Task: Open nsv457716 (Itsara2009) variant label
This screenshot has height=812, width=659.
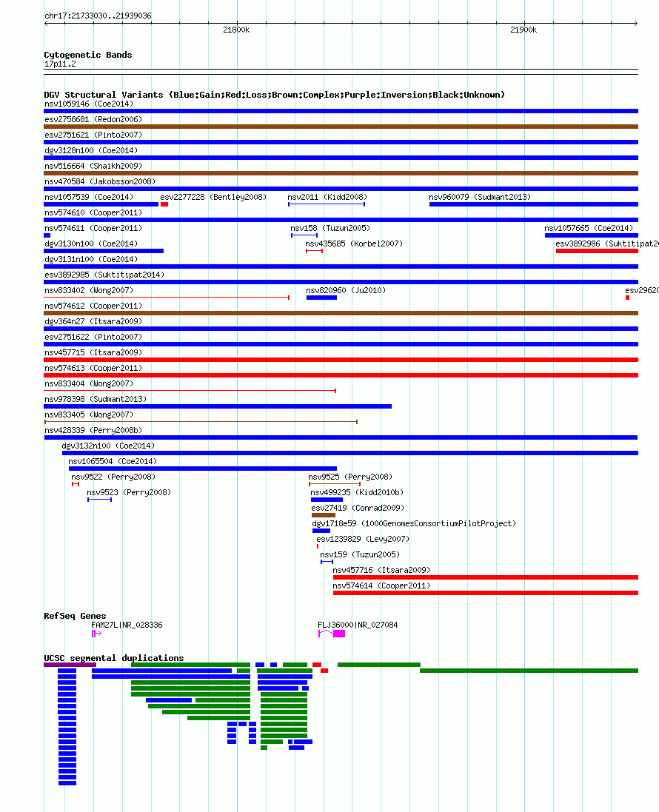Action: coord(381,570)
